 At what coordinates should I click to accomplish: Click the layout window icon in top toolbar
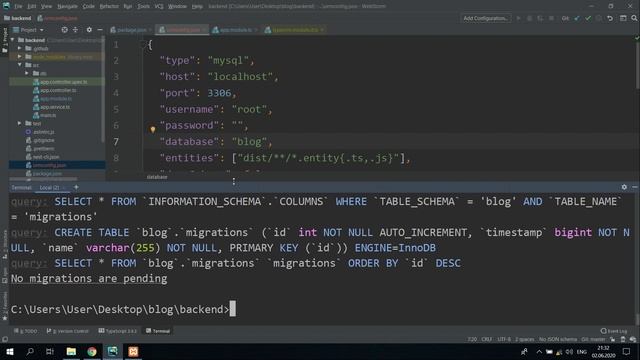pos(623,18)
